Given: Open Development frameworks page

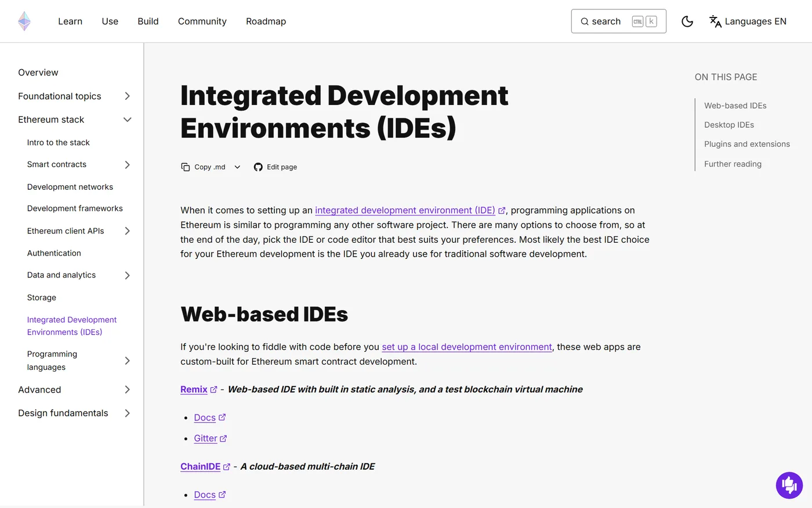Looking at the screenshot, I should pyautogui.click(x=75, y=208).
